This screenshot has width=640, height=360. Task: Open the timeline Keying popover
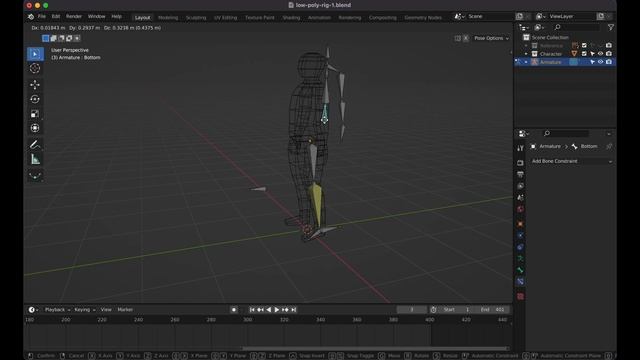(84, 310)
